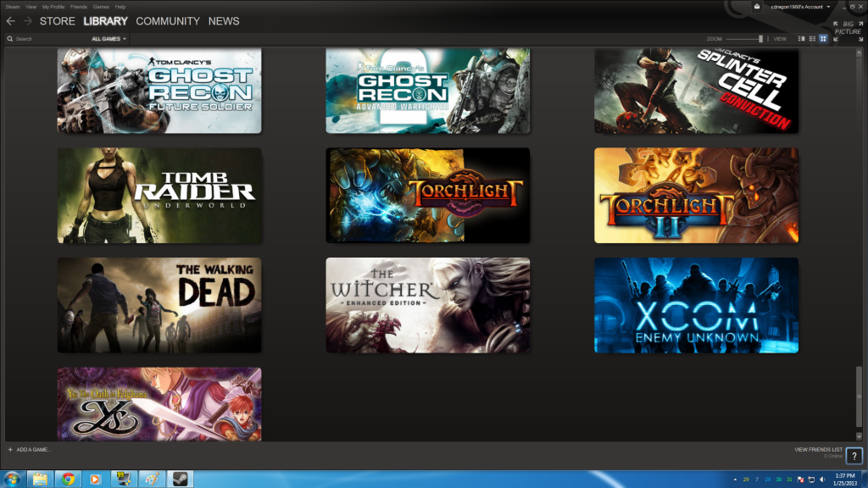Open the Games menu
The height and width of the screenshot is (488, 868).
click(x=101, y=7)
